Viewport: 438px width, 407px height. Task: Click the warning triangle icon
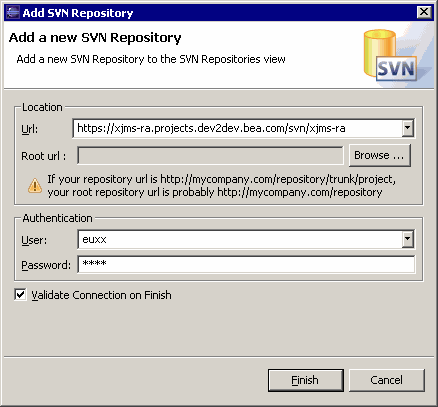tap(35, 186)
